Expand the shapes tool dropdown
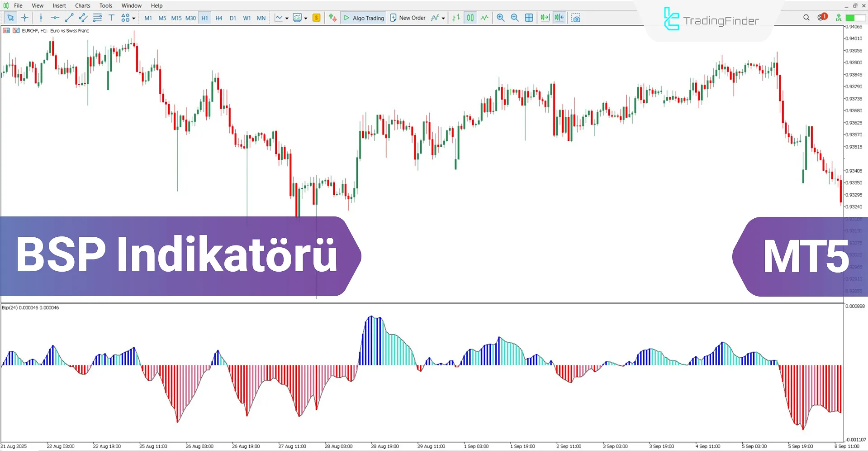The height and width of the screenshot is (451, 868). (133, 18)
